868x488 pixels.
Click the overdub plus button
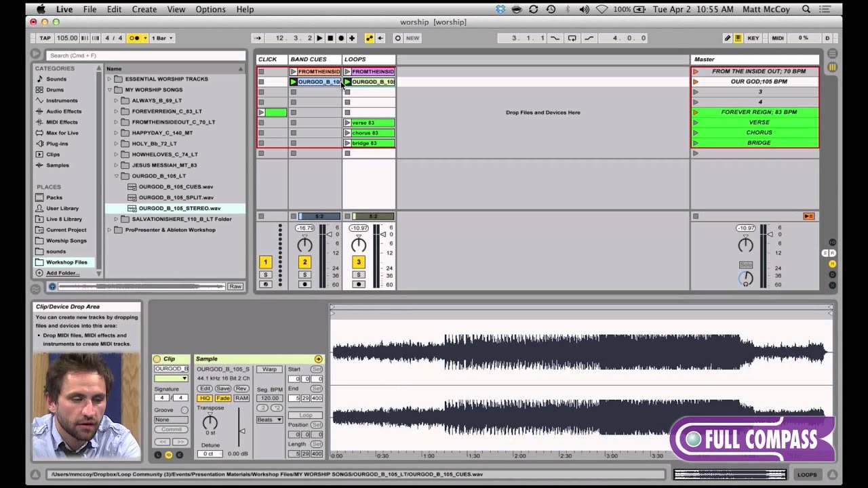tap(352, 38)
